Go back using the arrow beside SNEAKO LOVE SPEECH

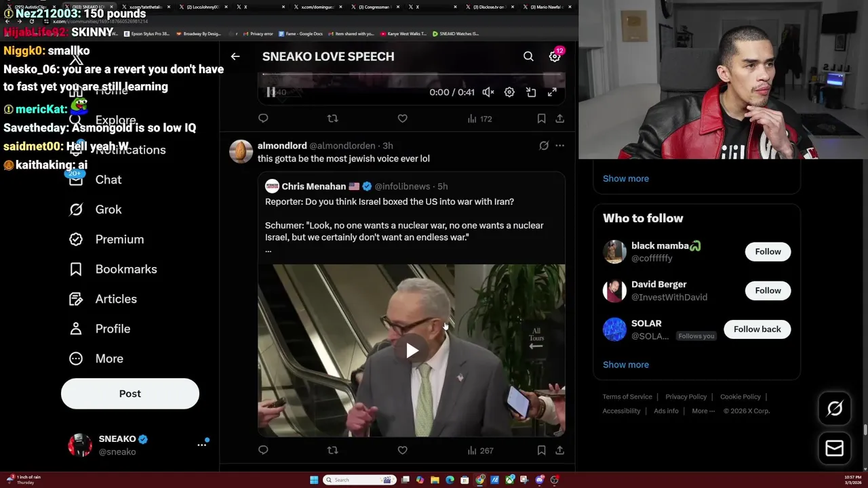[235, 56]
